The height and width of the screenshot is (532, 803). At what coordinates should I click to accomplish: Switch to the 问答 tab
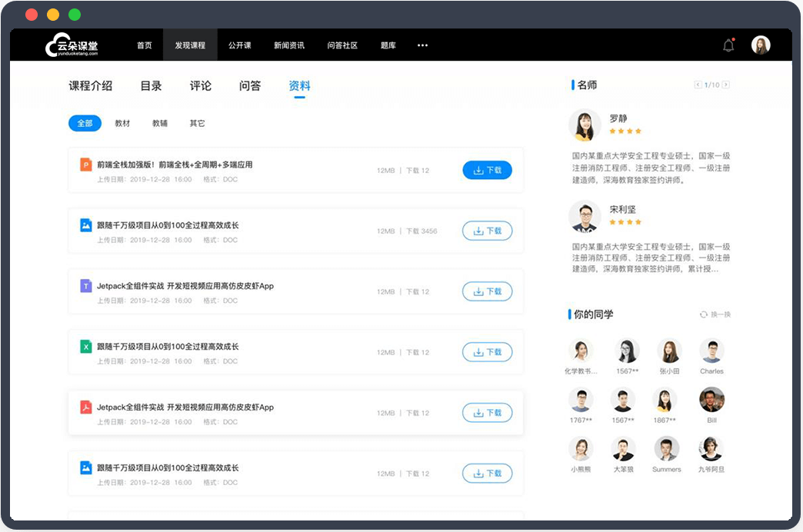coord(250,85)
